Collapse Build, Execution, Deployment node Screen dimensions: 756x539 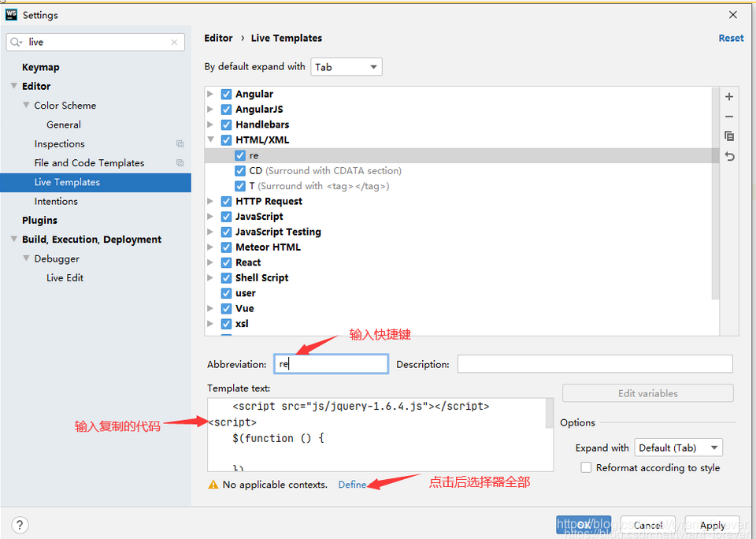(13, 239)
